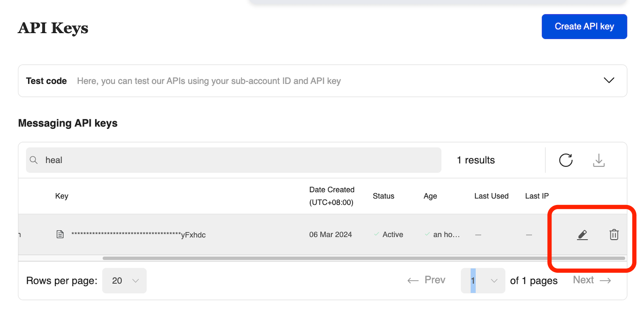Click the Last IP column header
The height and width of the screenshot is (322, 644).
537,196
